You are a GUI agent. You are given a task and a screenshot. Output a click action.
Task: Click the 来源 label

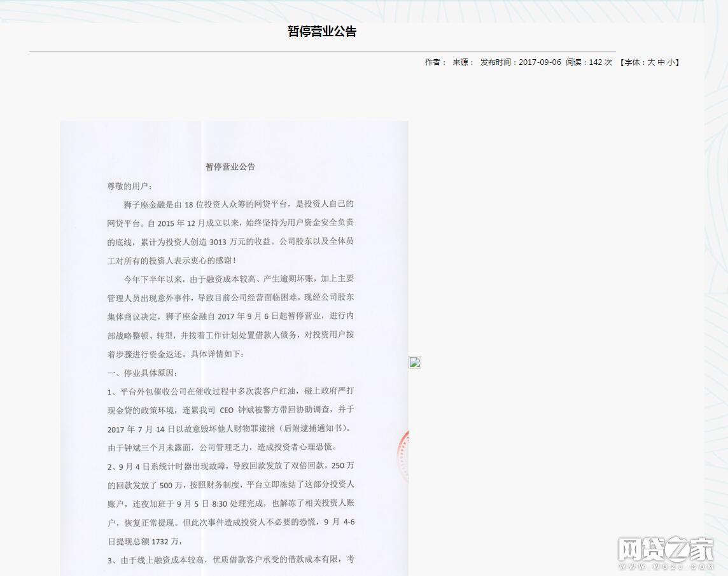click(x=463, y=62)
